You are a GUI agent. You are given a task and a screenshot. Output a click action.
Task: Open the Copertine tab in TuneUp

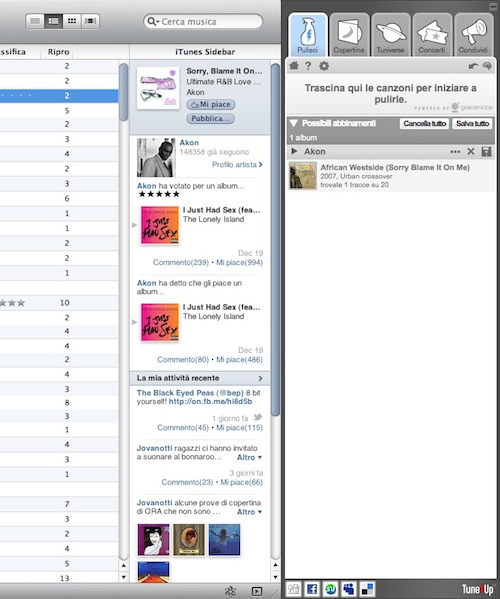pyautogui.click(x=349, y=35)
